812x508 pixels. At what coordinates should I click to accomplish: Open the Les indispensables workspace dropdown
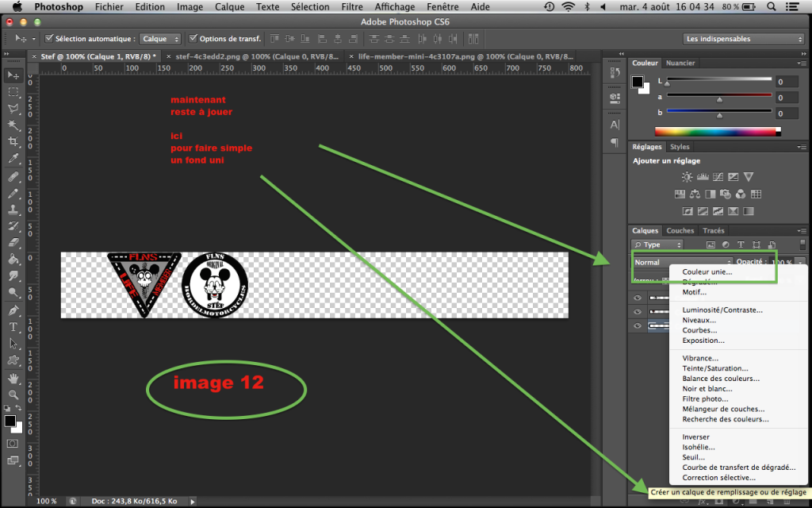pyautogui.click(x=744, y=39)
